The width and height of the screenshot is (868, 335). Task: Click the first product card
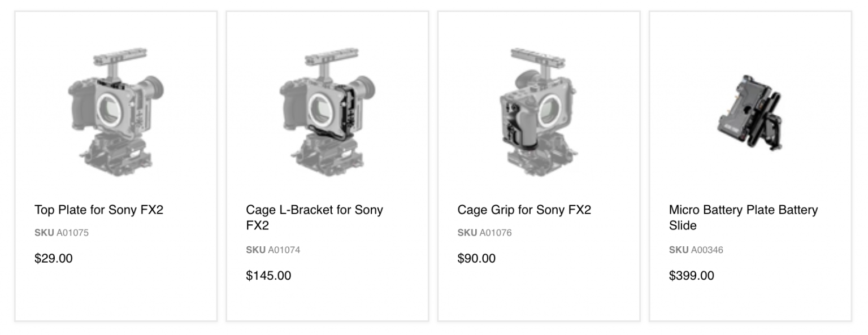(x=116, y=164)
